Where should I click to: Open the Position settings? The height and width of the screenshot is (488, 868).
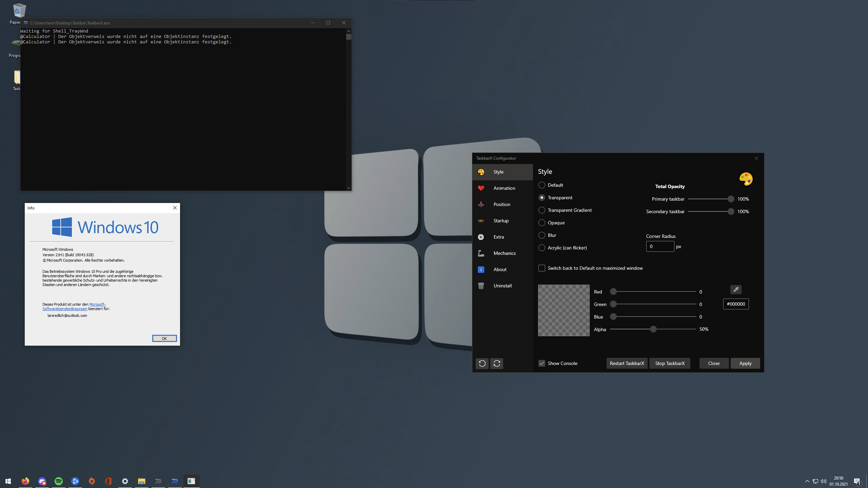(502, 204)
